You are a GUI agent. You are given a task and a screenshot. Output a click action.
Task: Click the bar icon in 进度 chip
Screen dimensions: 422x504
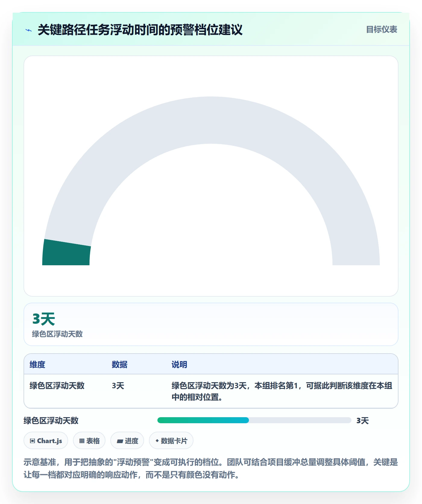pyautogui.click(x=120, y=441)
